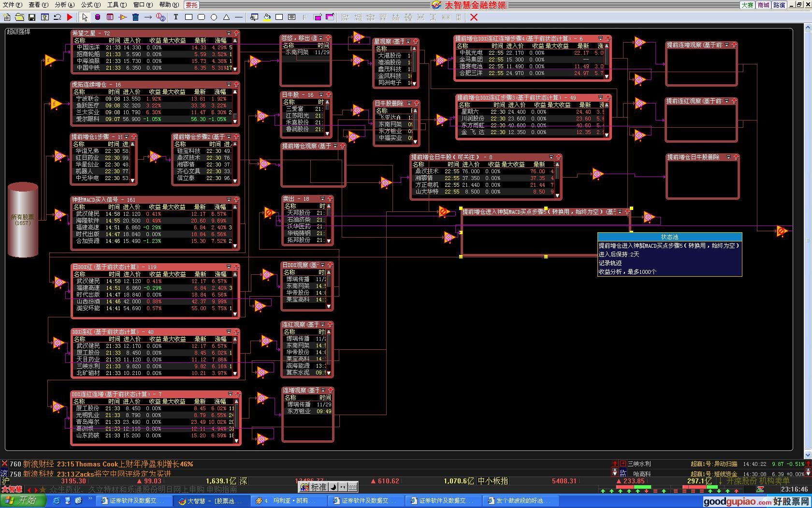The width and height of the screenshot is (812, 508).
Task: Open the numbered step order tool
Action: point(161,17)
